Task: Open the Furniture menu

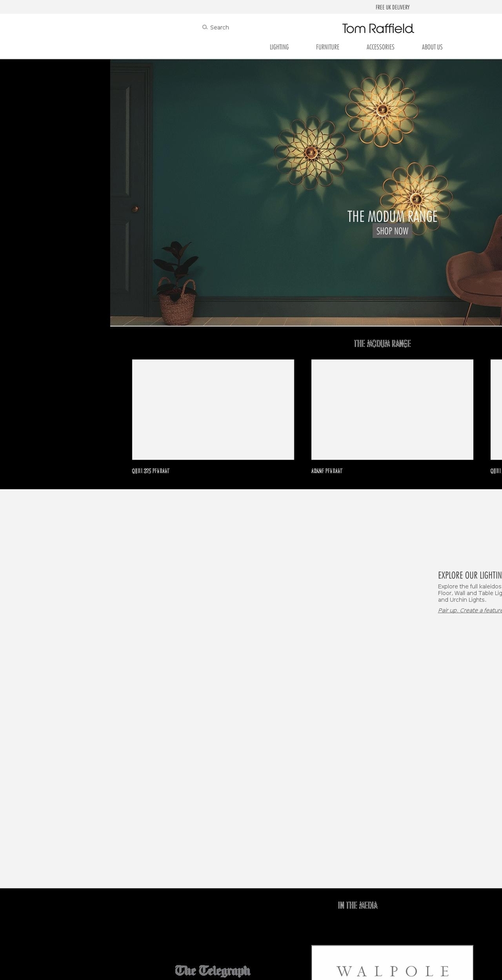Action: [328, 47]
